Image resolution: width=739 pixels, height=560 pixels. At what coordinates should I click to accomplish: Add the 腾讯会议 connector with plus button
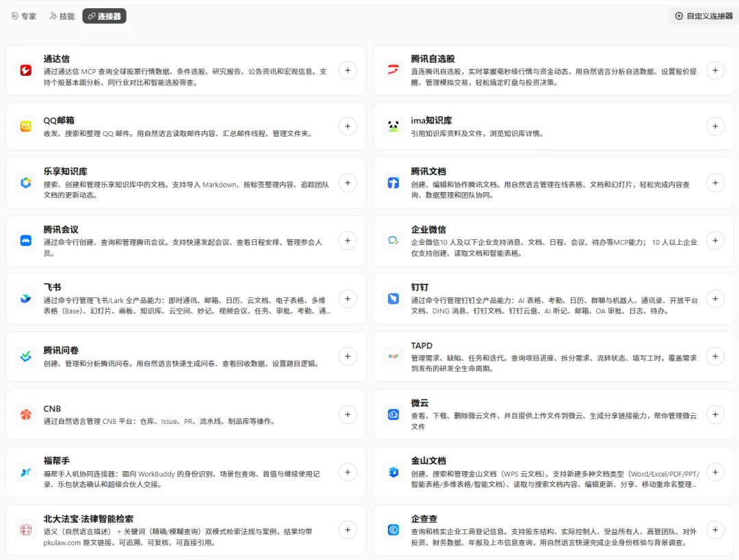click(x=348, y=241)
